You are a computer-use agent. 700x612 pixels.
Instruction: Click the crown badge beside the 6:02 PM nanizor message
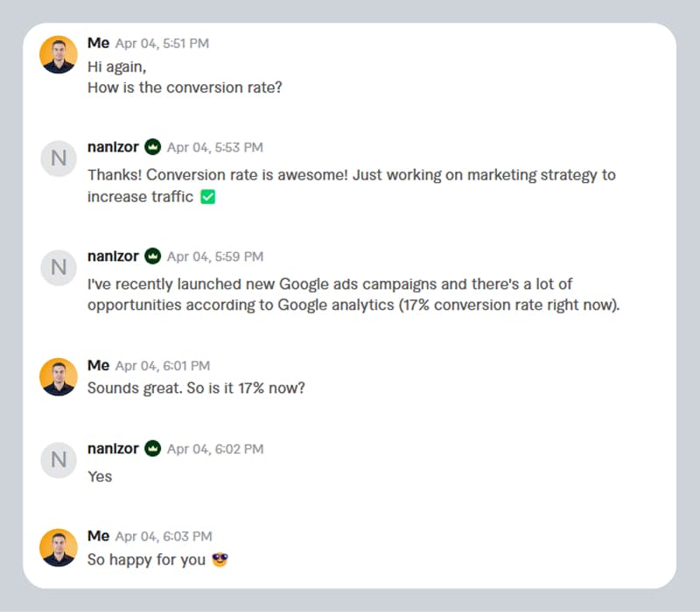pyautogui.click(x=153, y=448)
